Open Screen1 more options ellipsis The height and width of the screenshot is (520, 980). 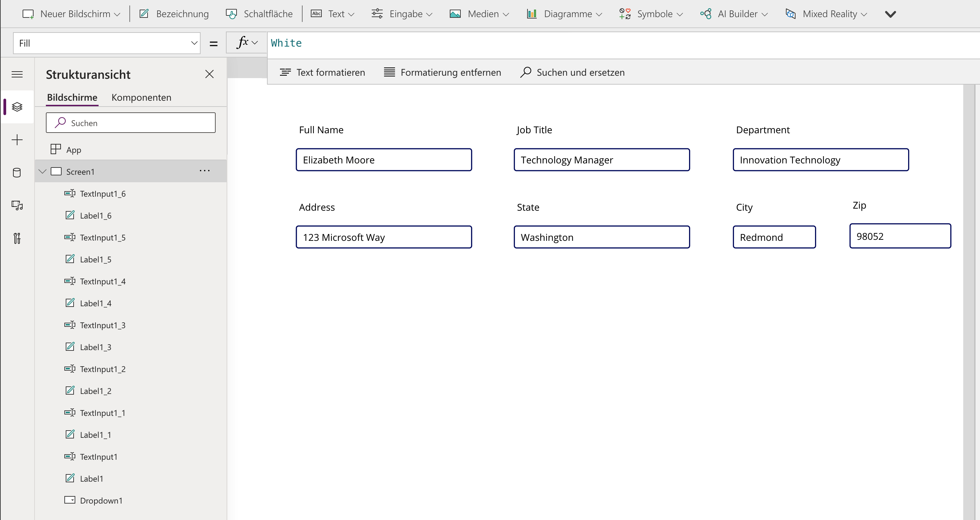point(205,171)
